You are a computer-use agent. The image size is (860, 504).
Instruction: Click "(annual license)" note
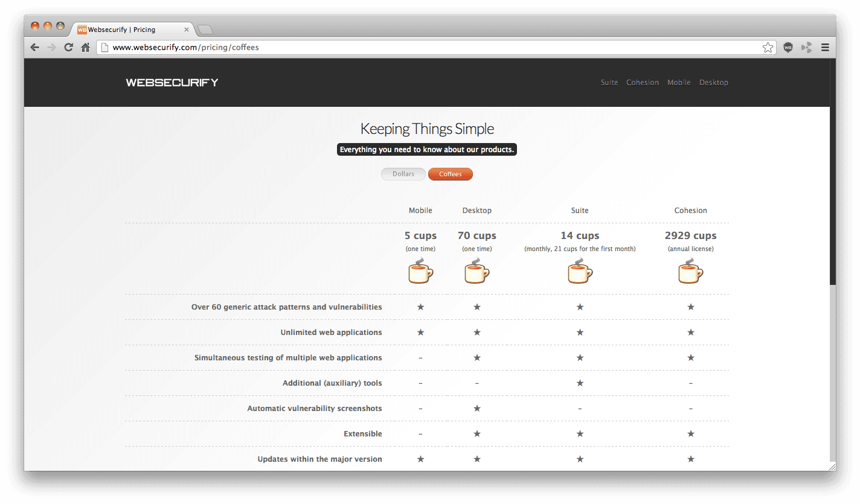pos(691,249)
